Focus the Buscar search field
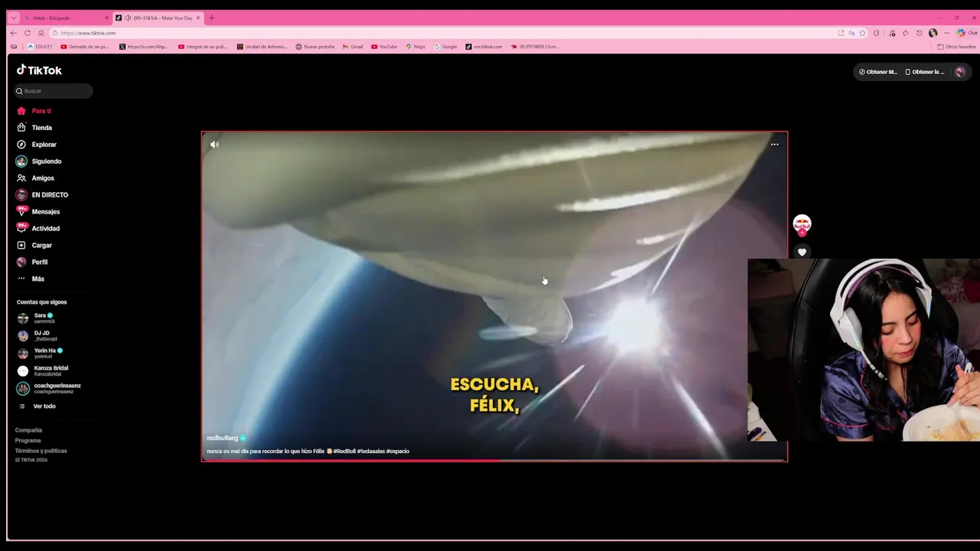The height and width of the screenshot is (551, 980). pyautogui.click(x=54, y=91)
